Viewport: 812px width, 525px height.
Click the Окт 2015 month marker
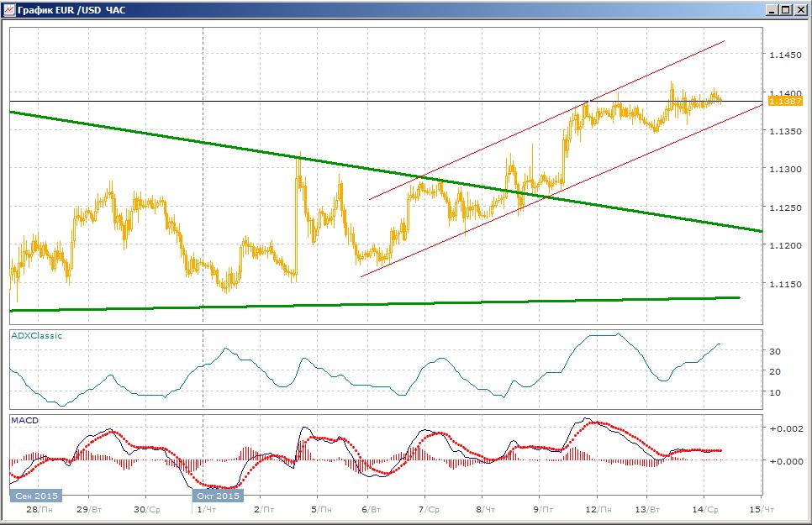point(218,496)
